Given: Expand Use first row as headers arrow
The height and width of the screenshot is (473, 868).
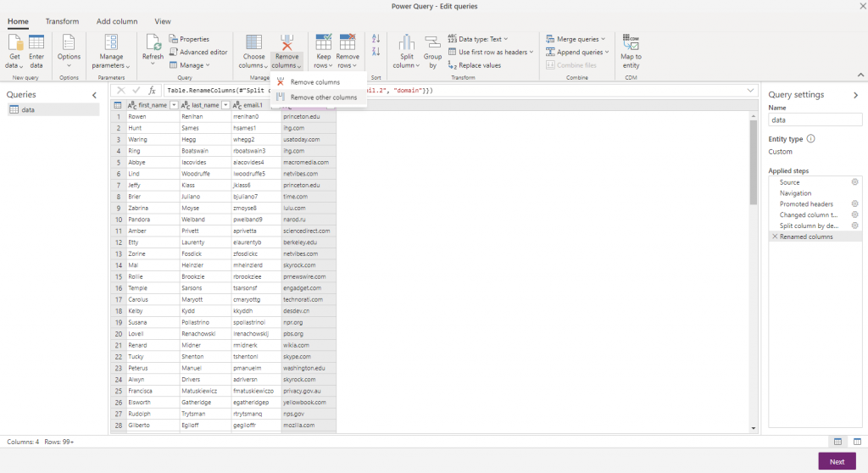Looking at the screenshot, I should click(x=531, y=52).
